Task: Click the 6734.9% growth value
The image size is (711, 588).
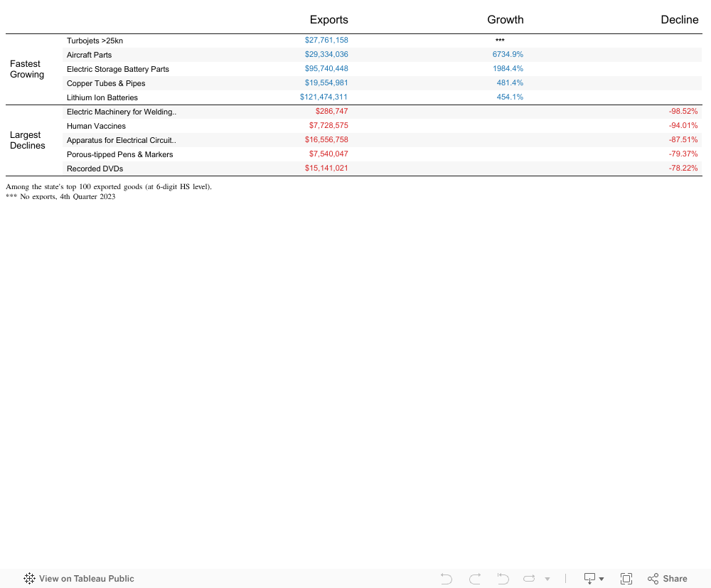Action: (x=508, y=55)
